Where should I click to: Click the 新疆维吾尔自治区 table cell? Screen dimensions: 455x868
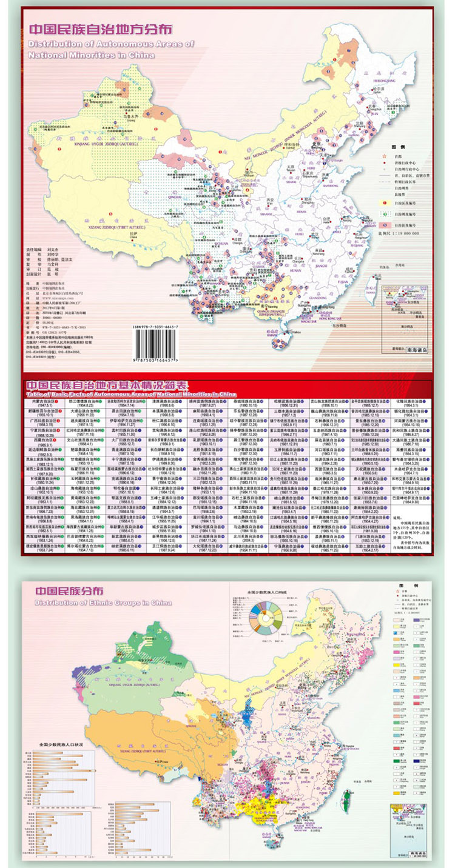point(43,413)
